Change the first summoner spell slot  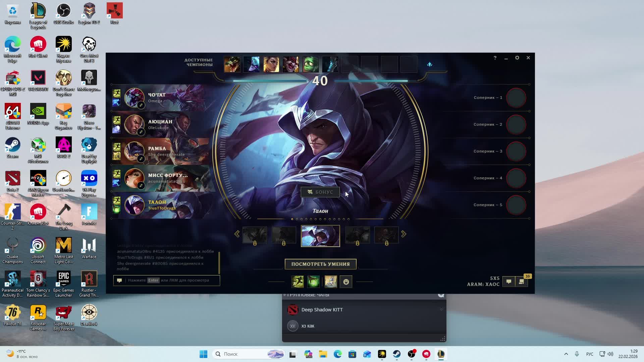pos(298,282)
